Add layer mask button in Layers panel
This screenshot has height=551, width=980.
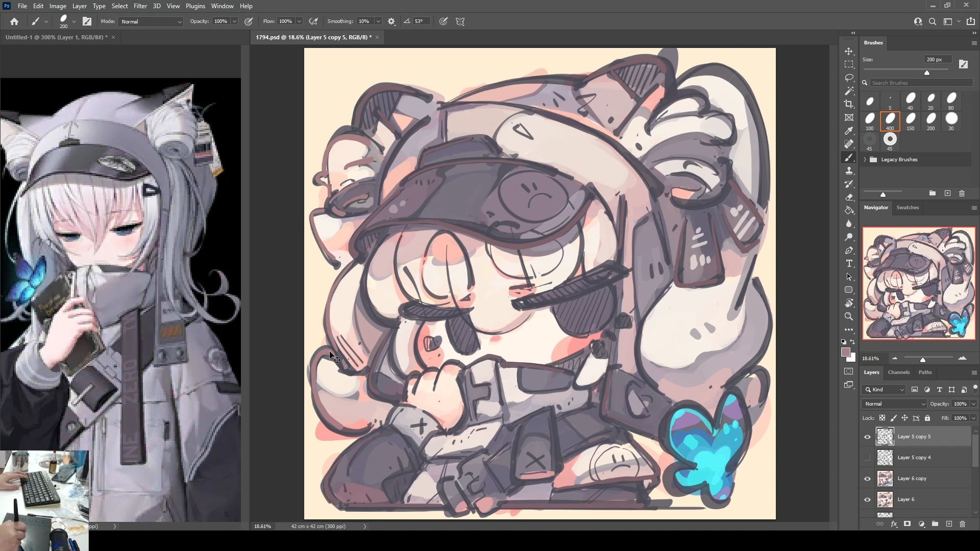click(x=907, y=524)
